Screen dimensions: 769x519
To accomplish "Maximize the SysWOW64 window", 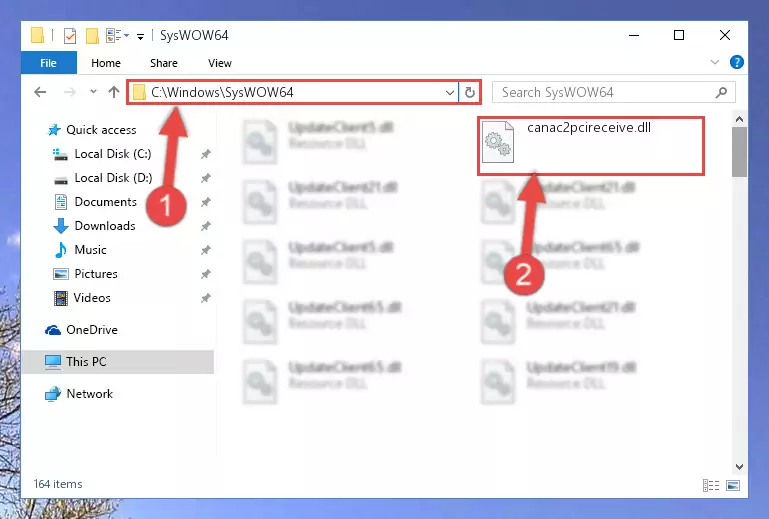I will click(679, 35).
